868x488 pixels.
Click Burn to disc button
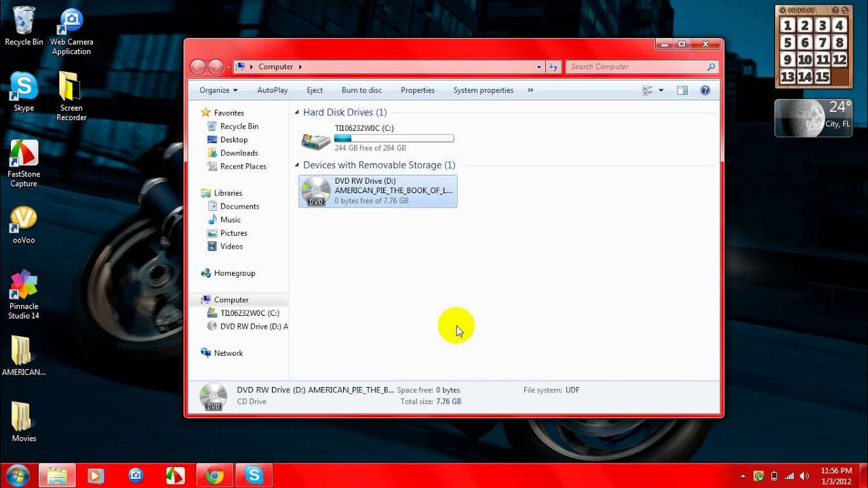click(361, 90)
